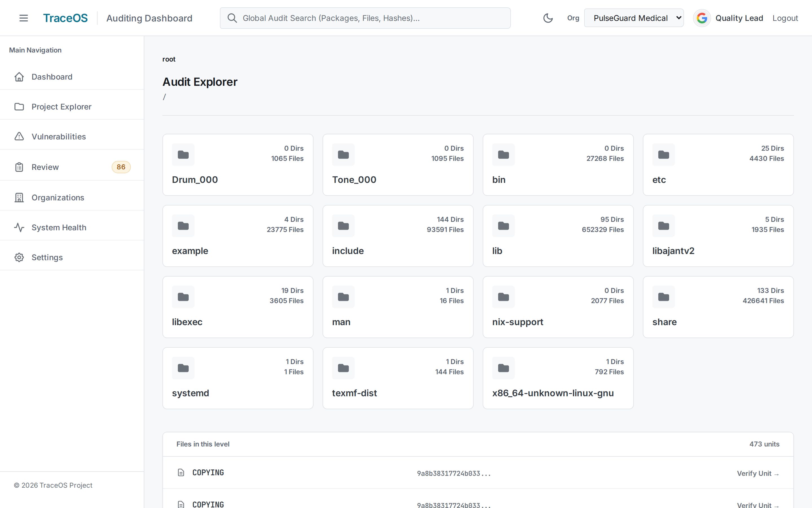Click the 473 units label
Screen dimensions: 812x508
(x=764, y=444)
